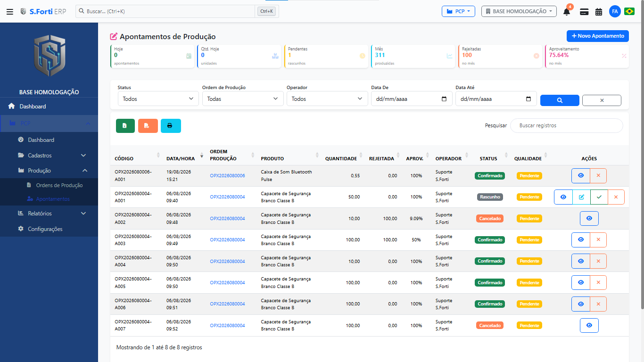Clear filters with the X button
The width and height of the screenshot is (644, 362).
[602, 100]
